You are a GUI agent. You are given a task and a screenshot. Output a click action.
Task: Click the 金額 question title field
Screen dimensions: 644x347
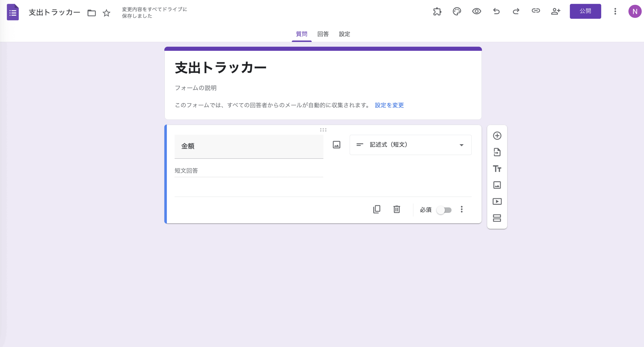pyautogui.click(x=249, y=146)
